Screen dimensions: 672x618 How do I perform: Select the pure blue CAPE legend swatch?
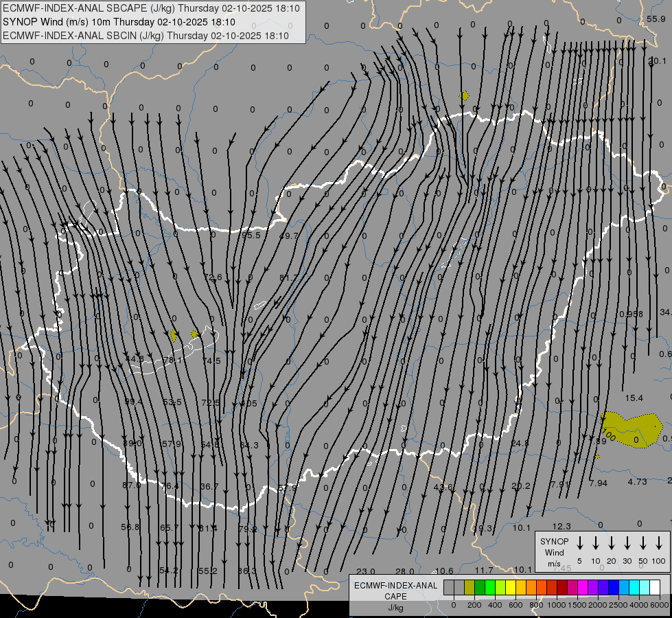pos(613,587)
